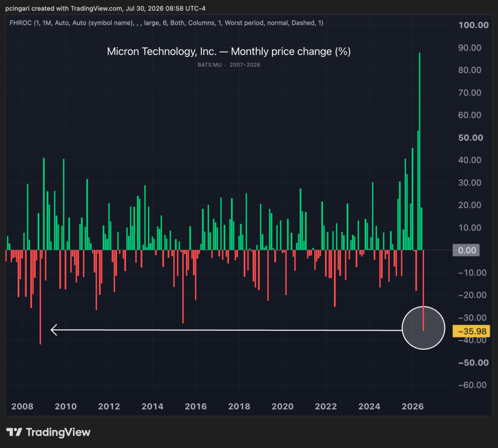Click the 10.00 y-axis value
Image resolution: width=498 pixels, height=448 pixels.
pyautogui.click(x=469, y=228)
